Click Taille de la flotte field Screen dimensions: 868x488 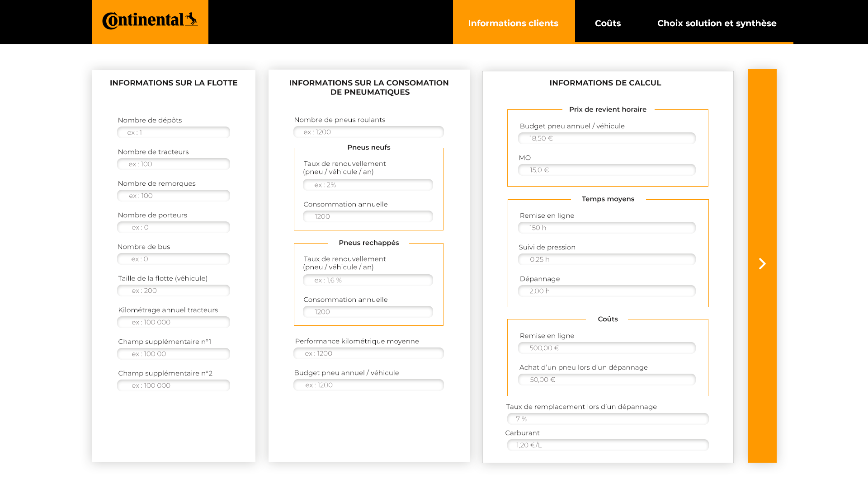coord(174,291)
